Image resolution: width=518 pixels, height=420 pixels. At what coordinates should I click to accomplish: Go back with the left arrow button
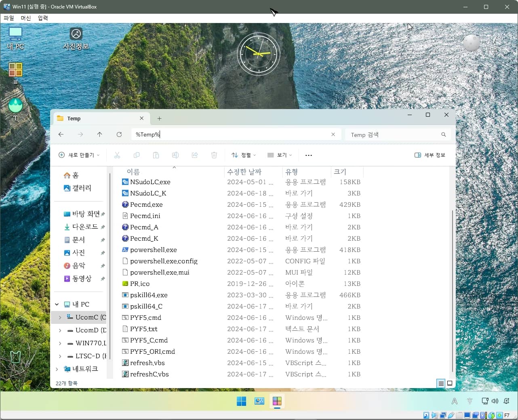(61, 134)
